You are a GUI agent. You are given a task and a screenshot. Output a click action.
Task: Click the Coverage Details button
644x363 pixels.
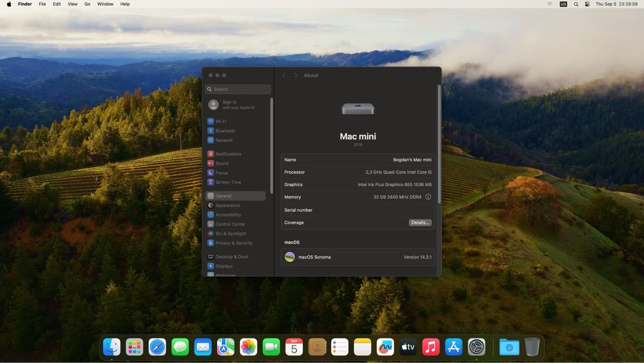click(420, 222)
